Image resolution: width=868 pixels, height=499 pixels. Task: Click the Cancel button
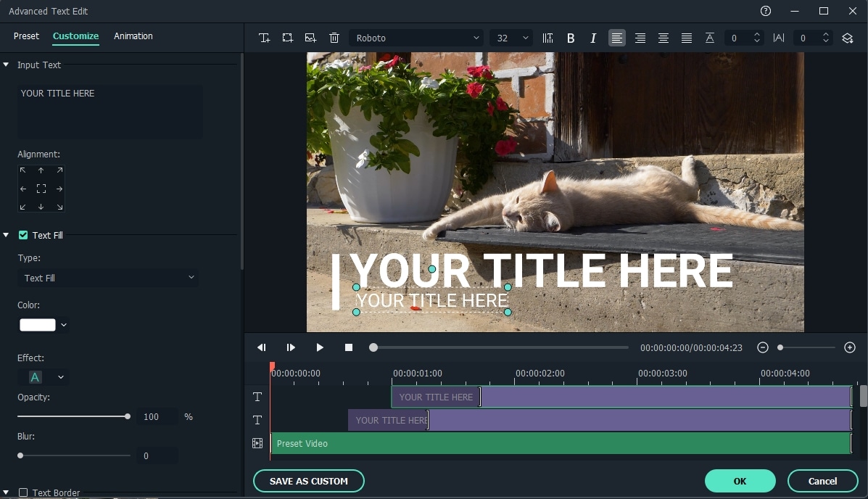(822, 481)
